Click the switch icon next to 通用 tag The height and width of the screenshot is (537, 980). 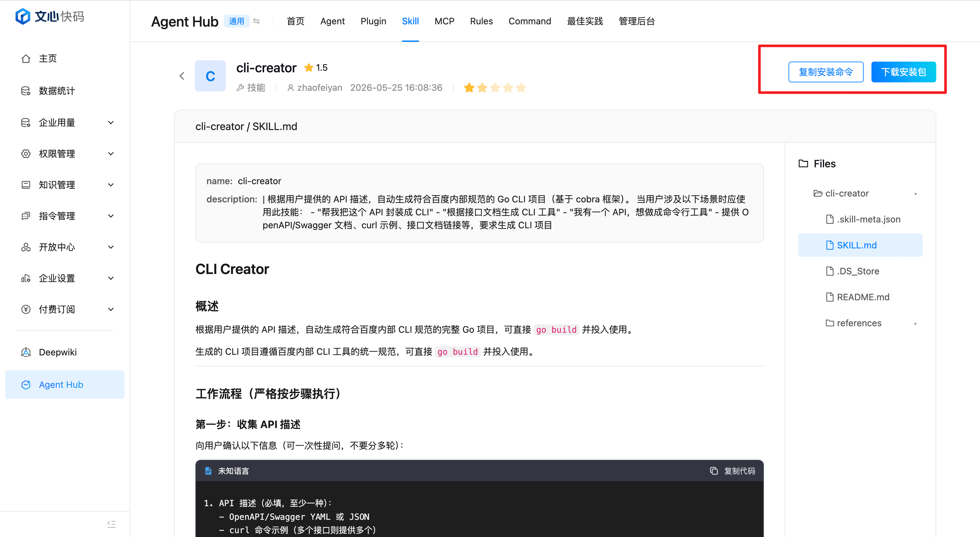pos(256,21)
